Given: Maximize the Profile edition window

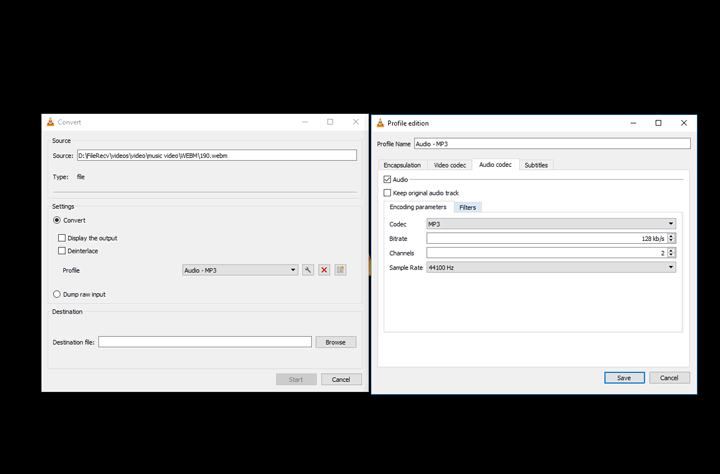Looking at the screenshot, I should [x=658, y=123].
